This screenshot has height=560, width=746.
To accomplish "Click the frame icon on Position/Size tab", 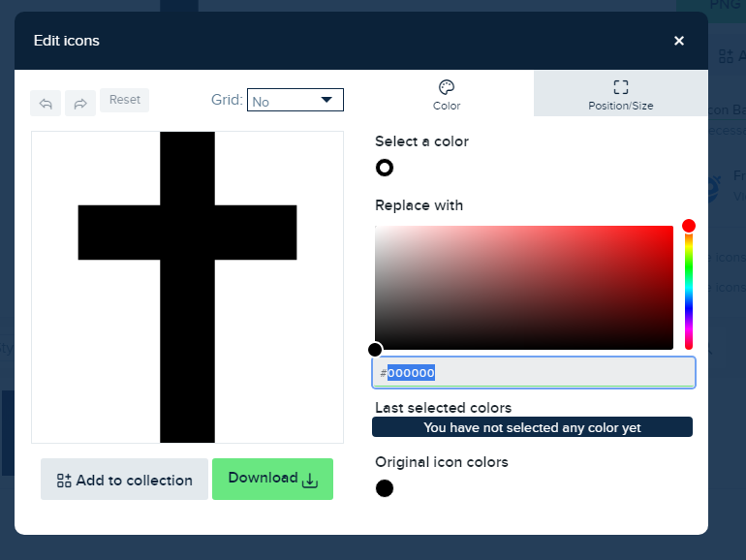I will pos(621,86).
